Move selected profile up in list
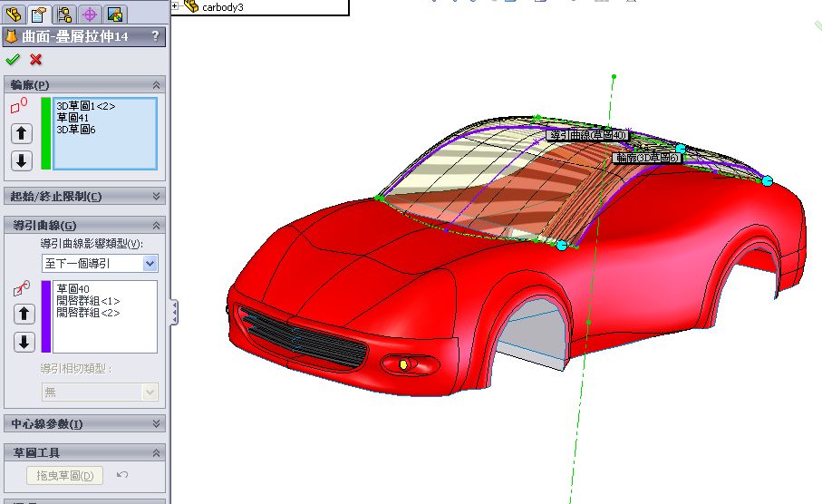 [x=22, y=133]
